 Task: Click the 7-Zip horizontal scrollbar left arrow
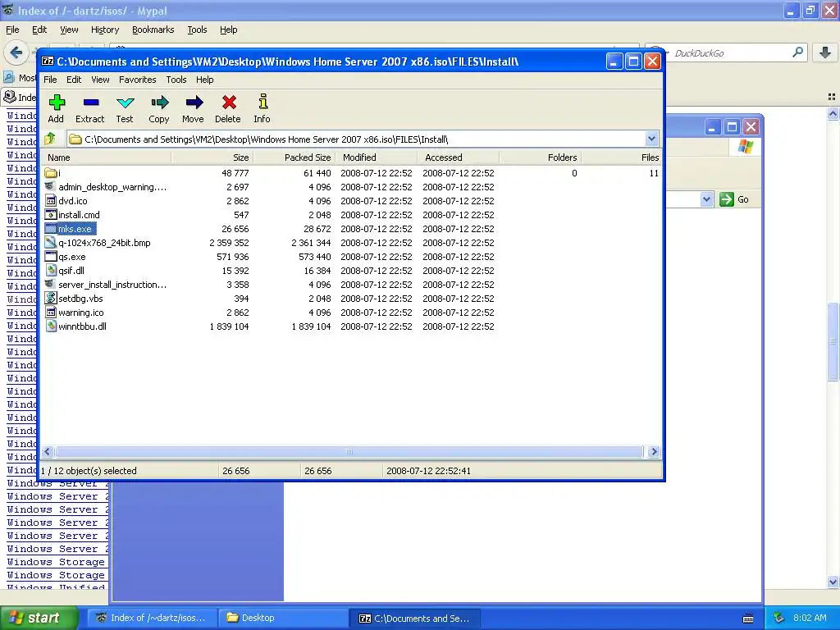[x=47, y=452]
